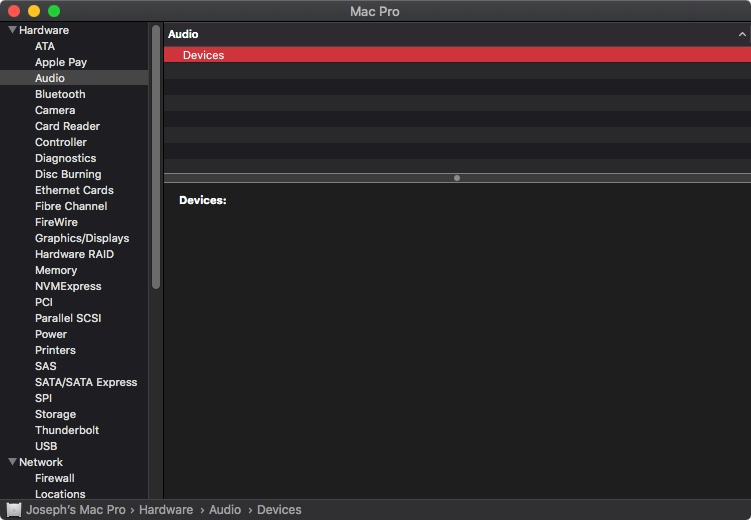
Task: Show Disc Burning details
Action: [68, 174]
